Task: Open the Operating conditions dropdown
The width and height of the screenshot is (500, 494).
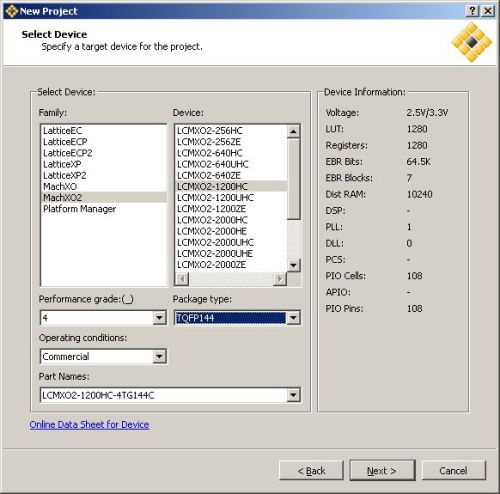Action: tap(159, 356)
